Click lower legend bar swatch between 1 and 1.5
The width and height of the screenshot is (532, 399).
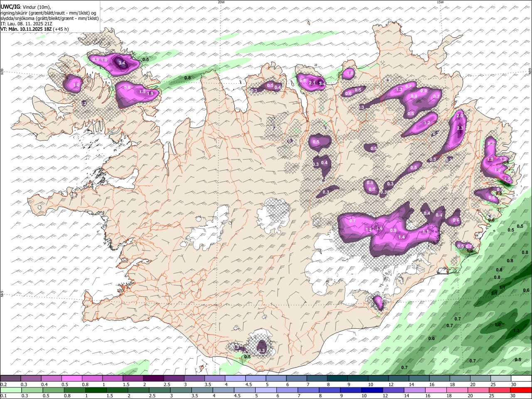(96, 390)
